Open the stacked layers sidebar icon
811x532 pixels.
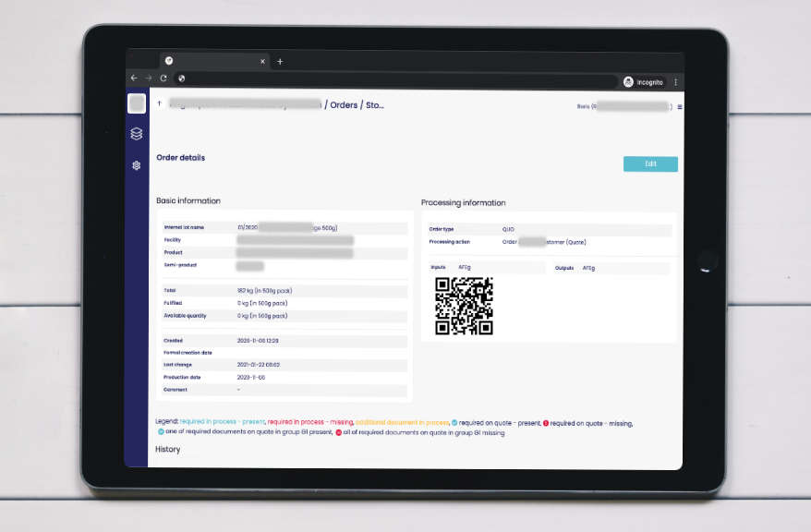point(137,134)
